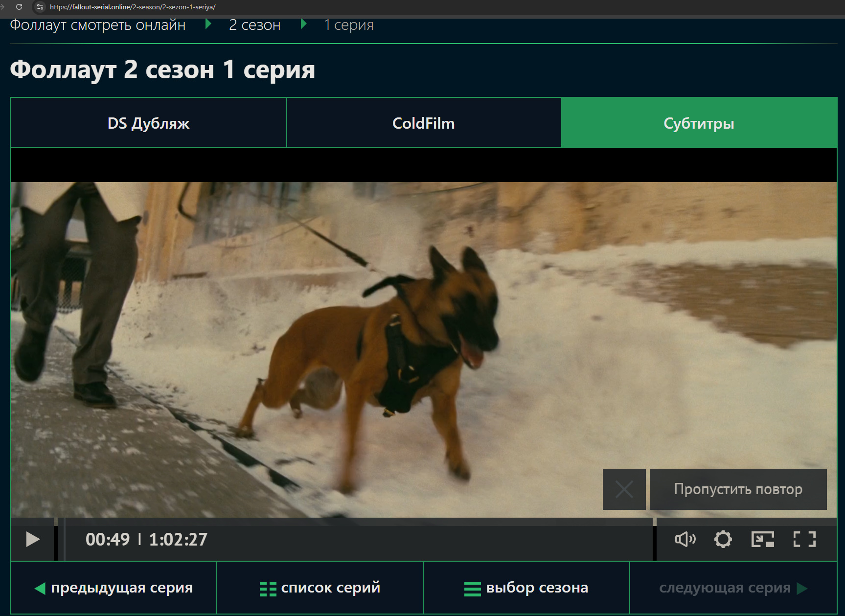Dismiss the skip recap prompt
This screenshot has width=845, height=616.
point(624,489)
